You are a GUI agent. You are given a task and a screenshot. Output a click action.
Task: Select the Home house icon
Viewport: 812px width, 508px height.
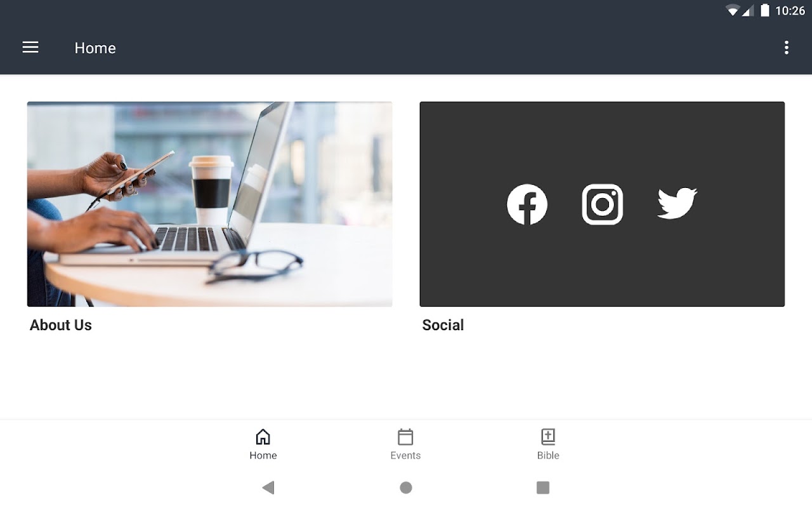tap(263, 437)
